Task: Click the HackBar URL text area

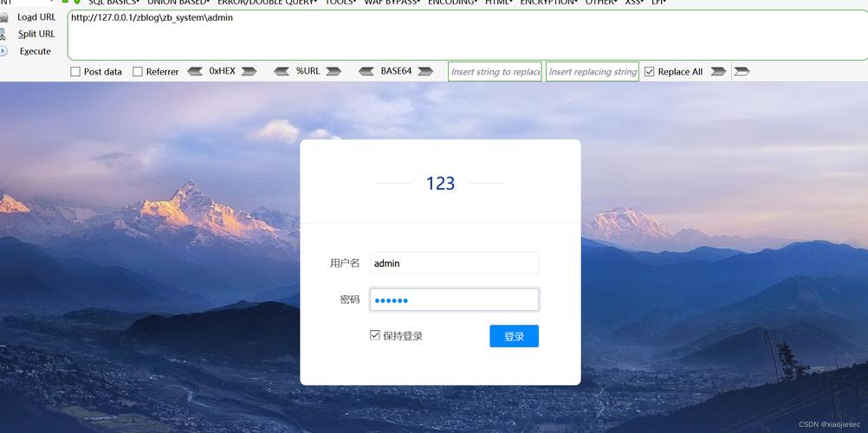Action: tap(468, 35)
